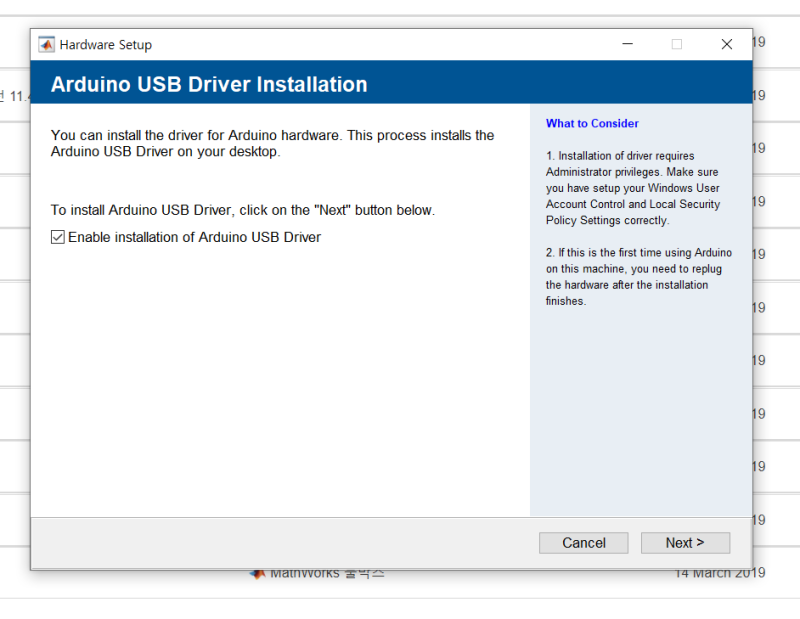This screenshot has height=619, width=800.
Task: Click the Arduino USB Driver Installation banner title
Action: coord(209,84)
